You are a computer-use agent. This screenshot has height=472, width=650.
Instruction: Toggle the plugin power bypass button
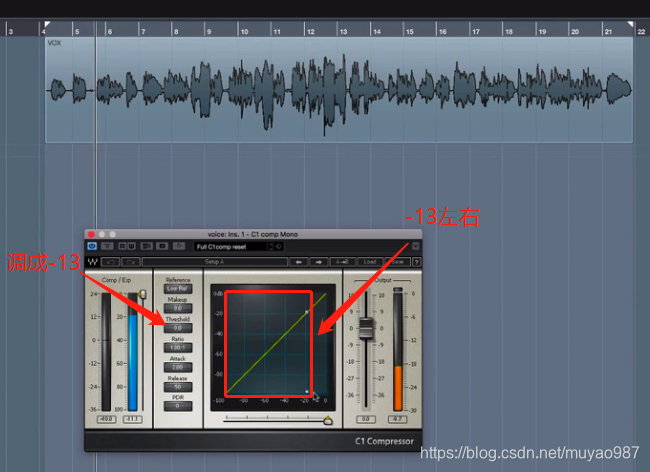pyautogui.click(x=92, y=246)
